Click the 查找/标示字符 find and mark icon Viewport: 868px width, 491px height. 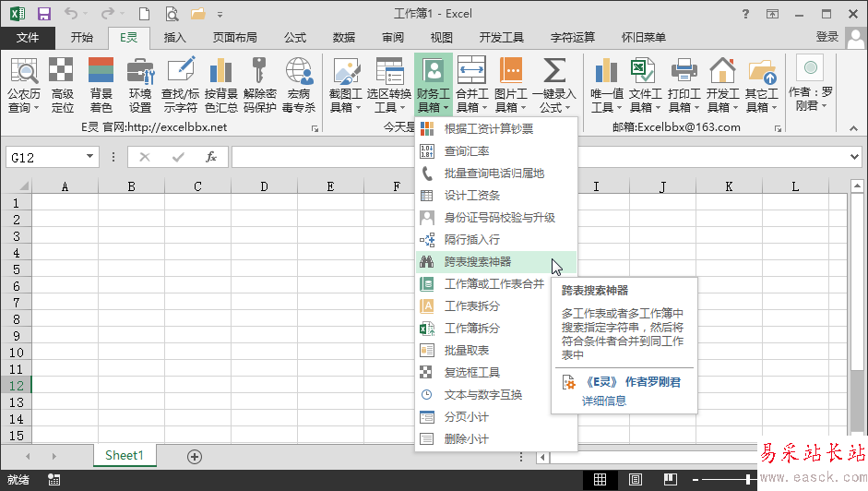click(181, 85)
